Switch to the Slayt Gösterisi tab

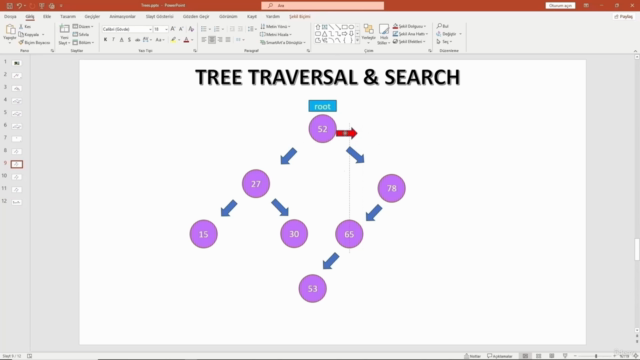point(160,17)
